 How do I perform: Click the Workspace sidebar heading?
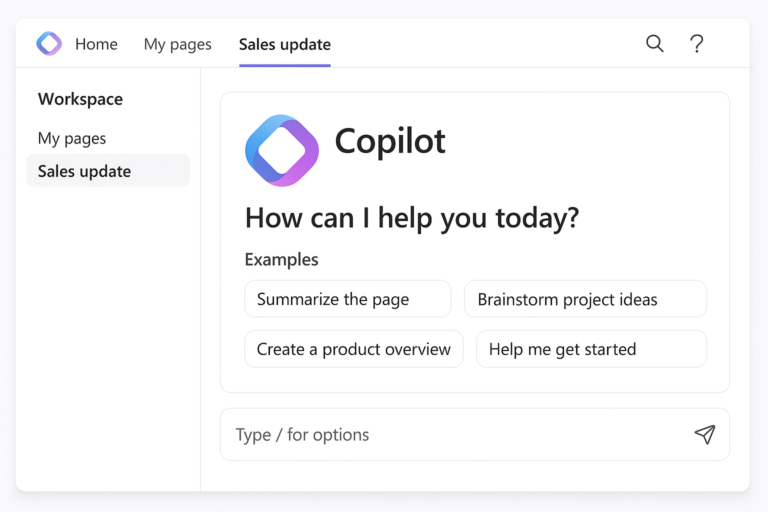80,99
